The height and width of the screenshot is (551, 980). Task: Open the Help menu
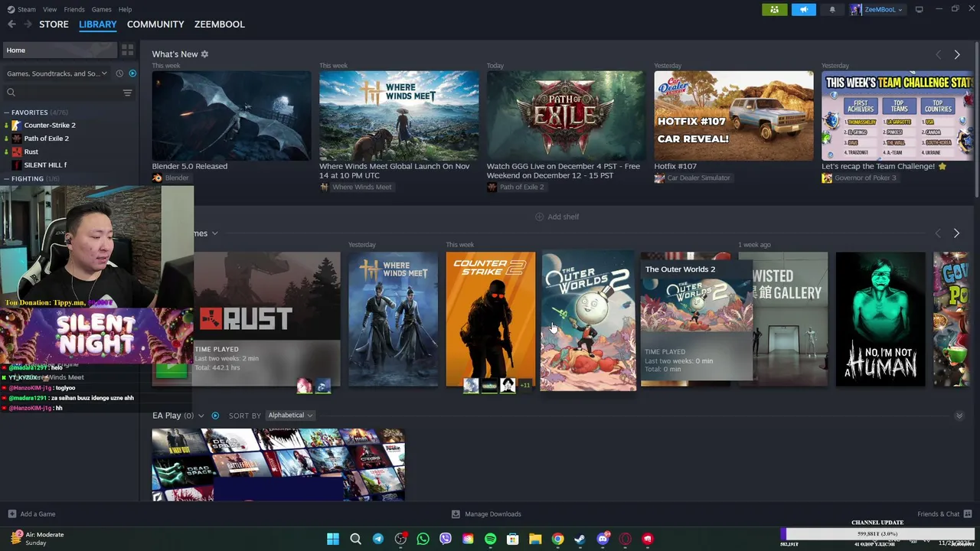[x=125, y=9]
